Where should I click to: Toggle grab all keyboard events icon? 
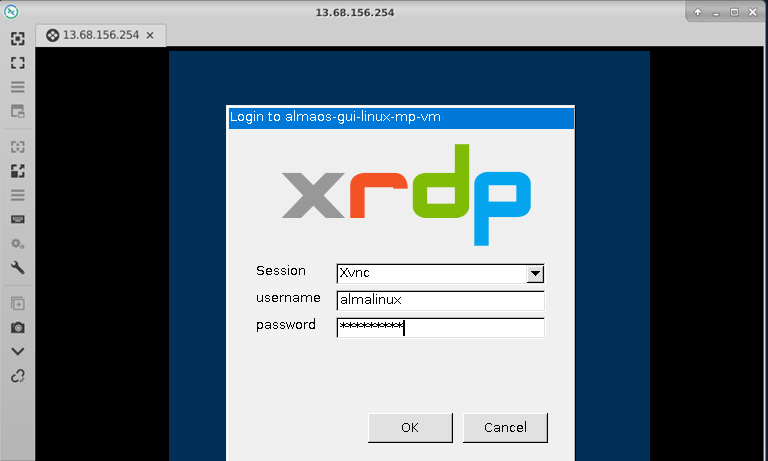[x=18, y=219]
